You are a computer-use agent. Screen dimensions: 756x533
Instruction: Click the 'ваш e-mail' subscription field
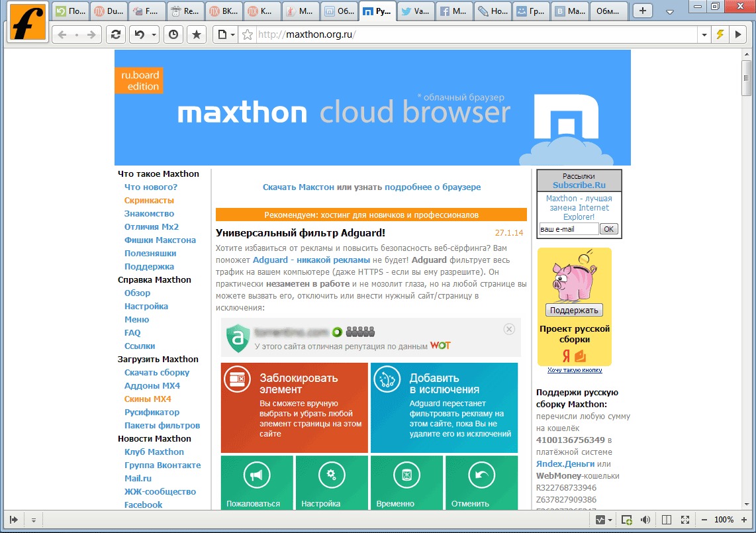tap(569, 229)
